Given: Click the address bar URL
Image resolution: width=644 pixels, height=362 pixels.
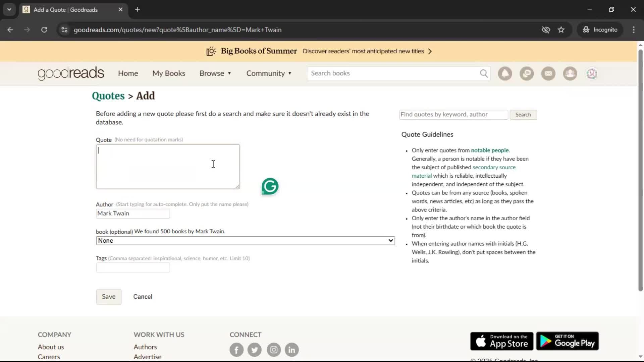Looking at the screenshot, I should 178,30.
